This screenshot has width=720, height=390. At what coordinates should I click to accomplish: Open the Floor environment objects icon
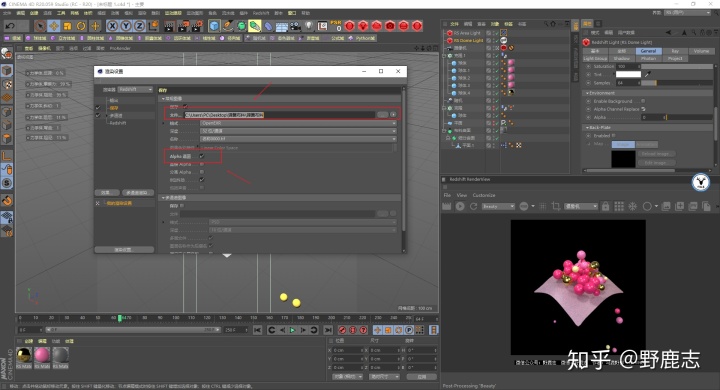click(281, 26)
